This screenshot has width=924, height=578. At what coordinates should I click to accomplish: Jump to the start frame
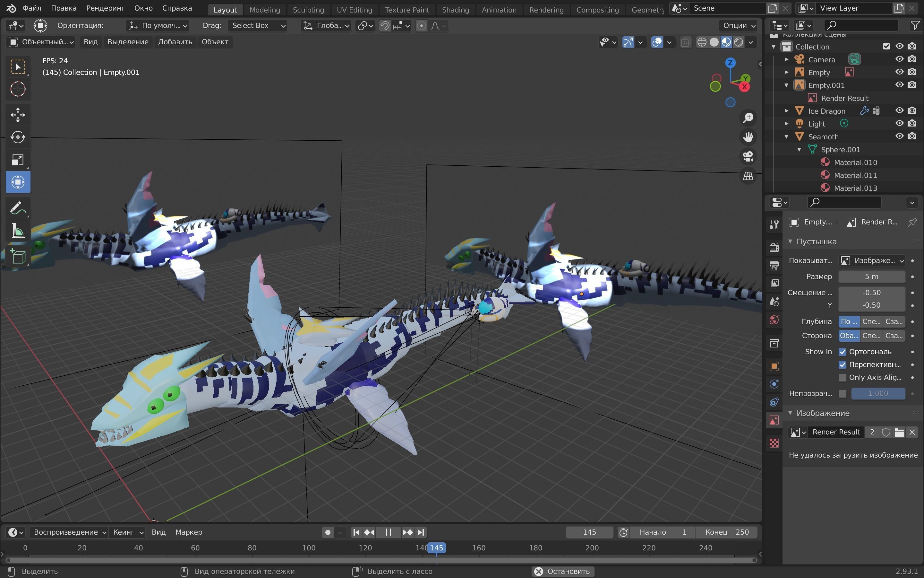pyautogui.click(x=356, y=532)
